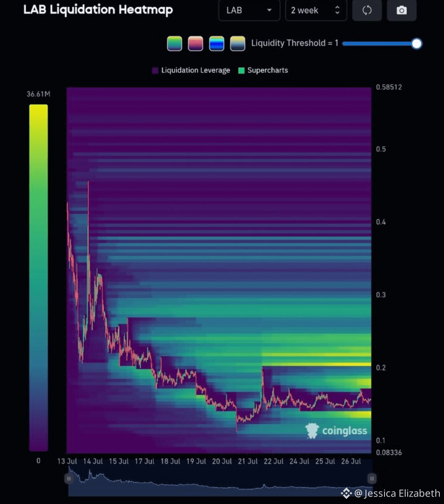Click the 0.58512 price axis label
Image resolution: width=444 pixels, height=504 pixels.
[x=389, y=87]
